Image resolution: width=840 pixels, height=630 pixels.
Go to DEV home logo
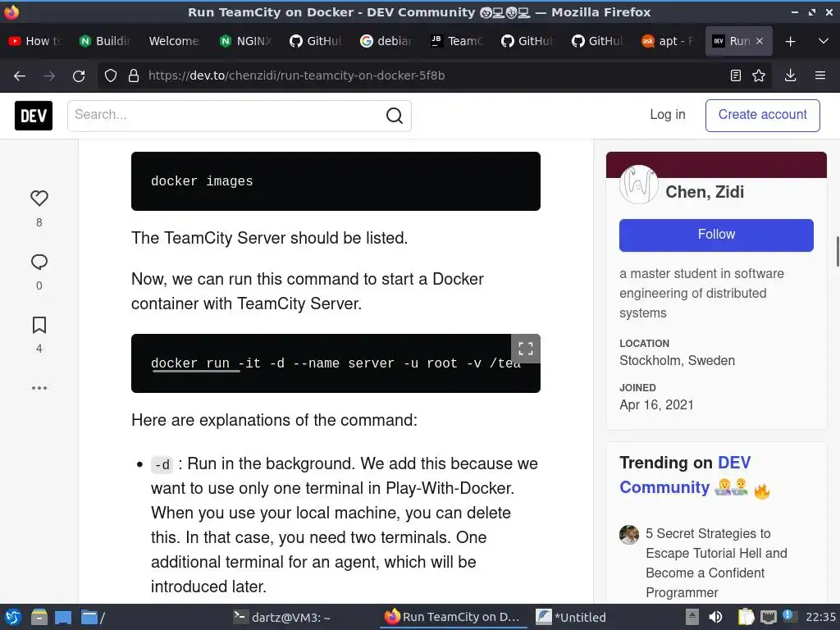tap(34, 115)
